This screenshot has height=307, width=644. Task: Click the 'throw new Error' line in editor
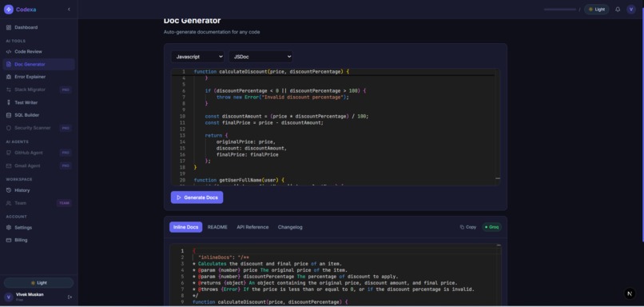pos(283,97)
